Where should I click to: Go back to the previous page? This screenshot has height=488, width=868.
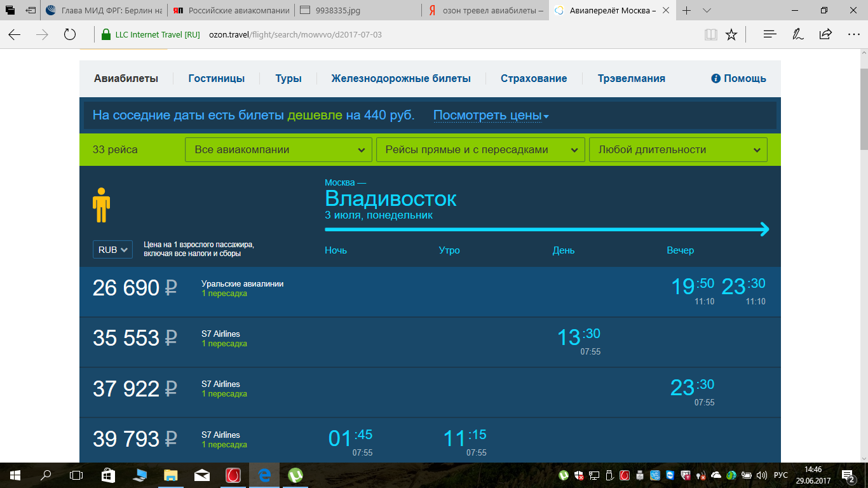pyautogui.click(x=14, y=34)
